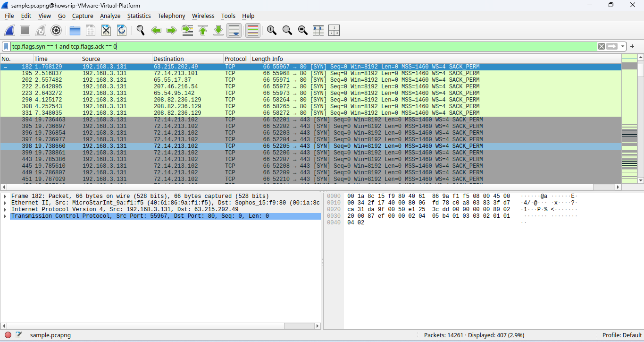Save this capture file via toolbar
Viewport: 644px width, 342px height.
pyautogui.click(x=91, y=30)
